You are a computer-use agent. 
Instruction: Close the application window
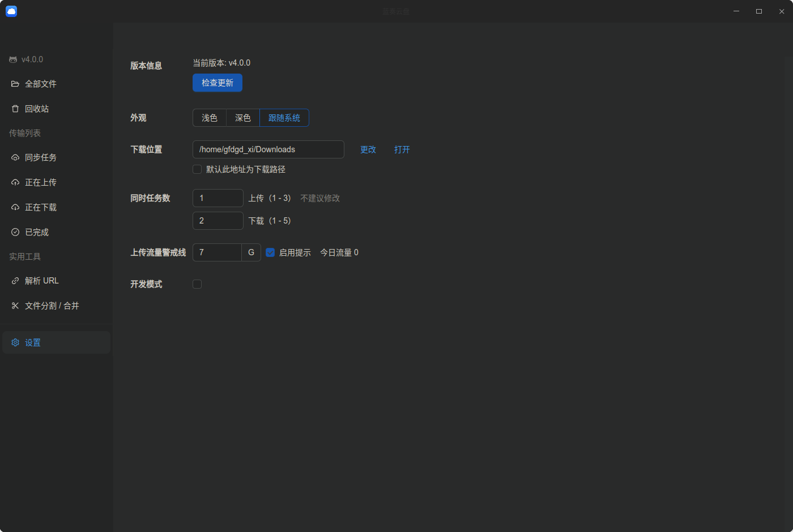pyautogui.click(x=782, y=11)
